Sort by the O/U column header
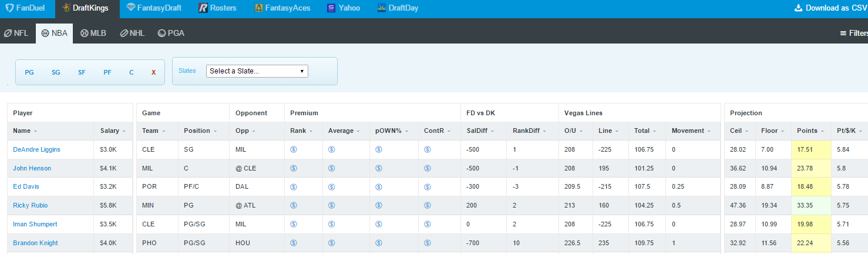The width and height of the screenshot is (868, 254). point(574,131)
